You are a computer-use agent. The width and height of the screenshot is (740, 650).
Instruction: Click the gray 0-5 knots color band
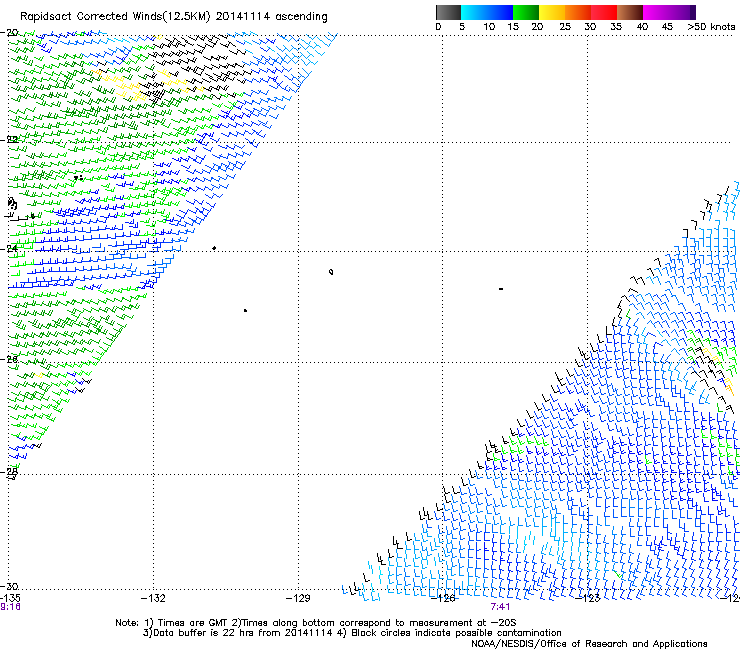coord(448,12)
